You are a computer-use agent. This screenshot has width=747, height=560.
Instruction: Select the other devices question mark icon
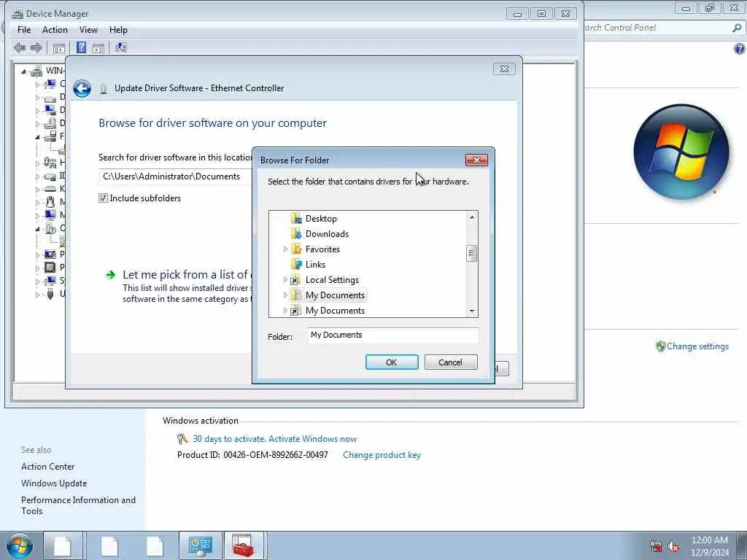[50, 228]
